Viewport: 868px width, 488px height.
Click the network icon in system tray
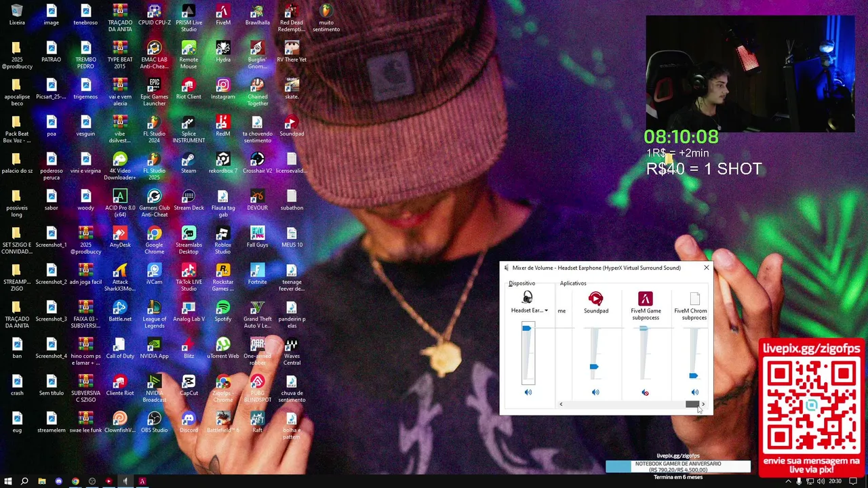pyautogui.click(x=810, y=481)
